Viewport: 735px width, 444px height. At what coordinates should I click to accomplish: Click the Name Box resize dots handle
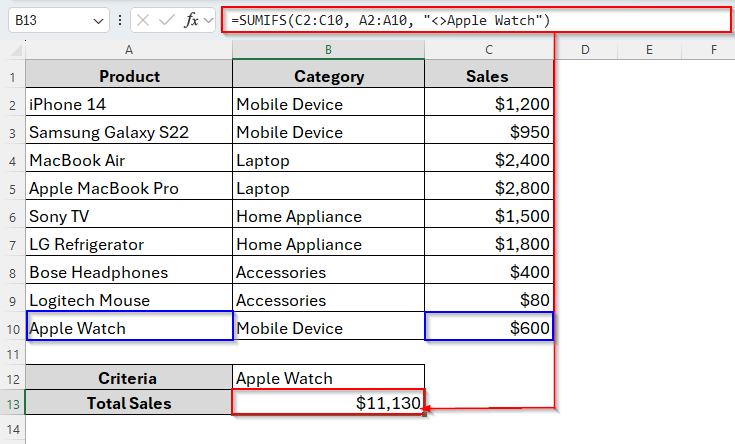[x=121, y=21]
